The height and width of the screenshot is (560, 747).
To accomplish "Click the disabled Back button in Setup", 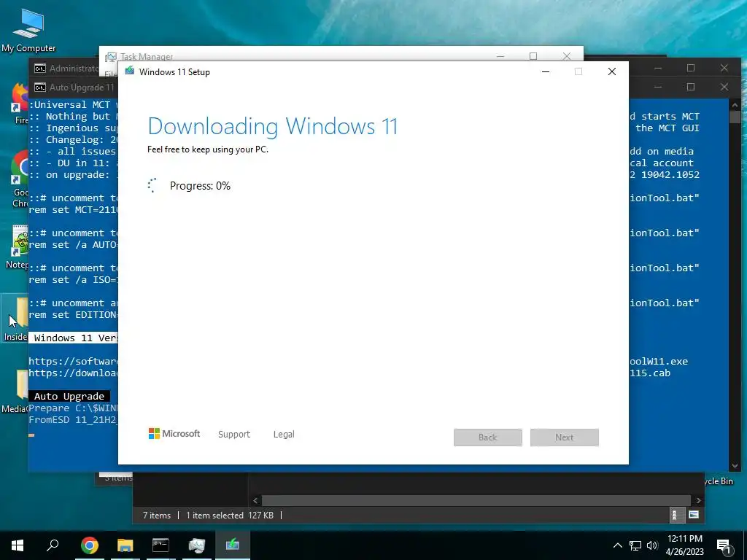I will click(488, 437).
